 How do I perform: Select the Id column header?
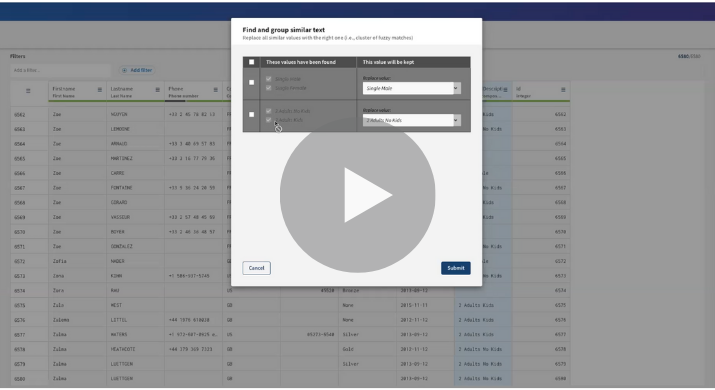[x=541, y=92]
